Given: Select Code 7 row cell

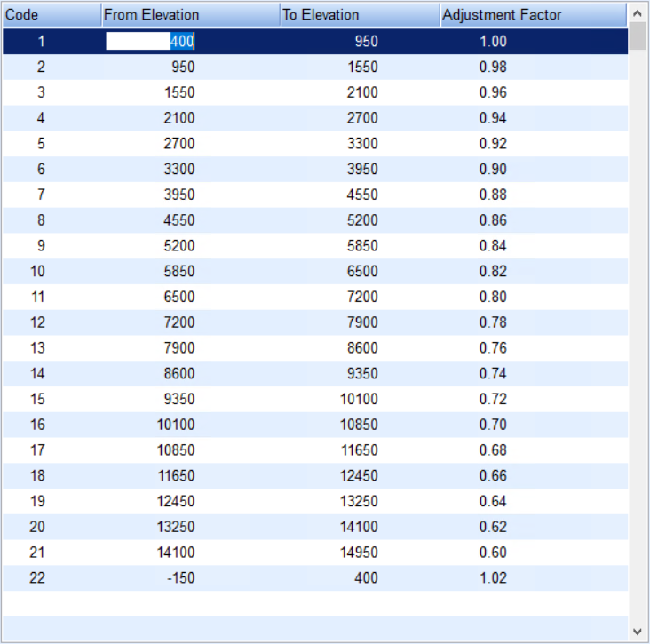Looking at the screenshot, I should tap(41, 195).
